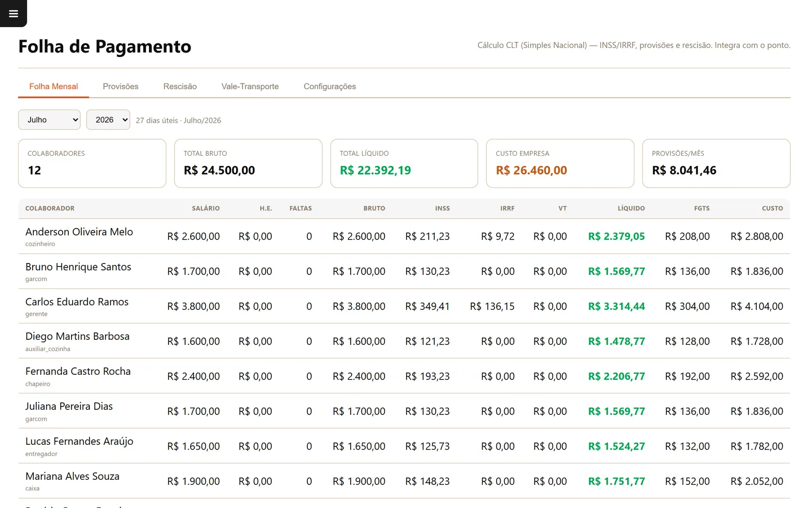Click Mariana's cost R$ 2.052,00
Screen dimensions: 812x508
(757, 481)
